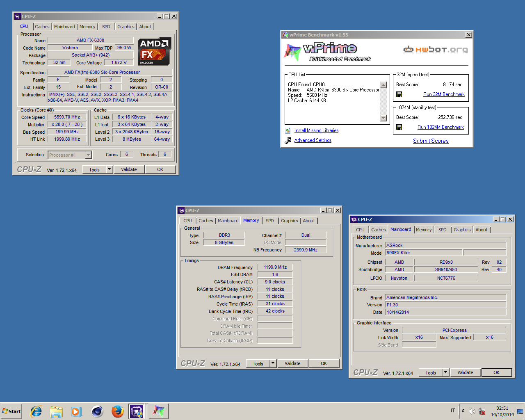Switch to CPU-Z taskbar icon
The height and width of the screenshot is (420, 525).
(x=137, y=411)
